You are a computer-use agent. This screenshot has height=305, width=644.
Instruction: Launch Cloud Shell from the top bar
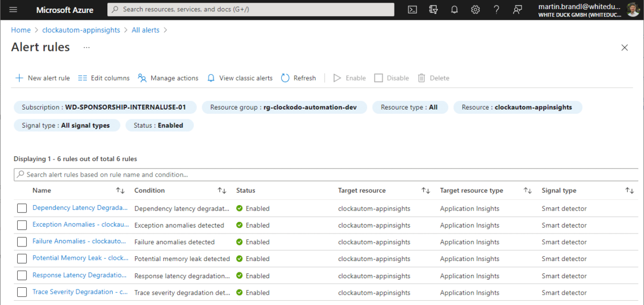(x=412, y=10)
